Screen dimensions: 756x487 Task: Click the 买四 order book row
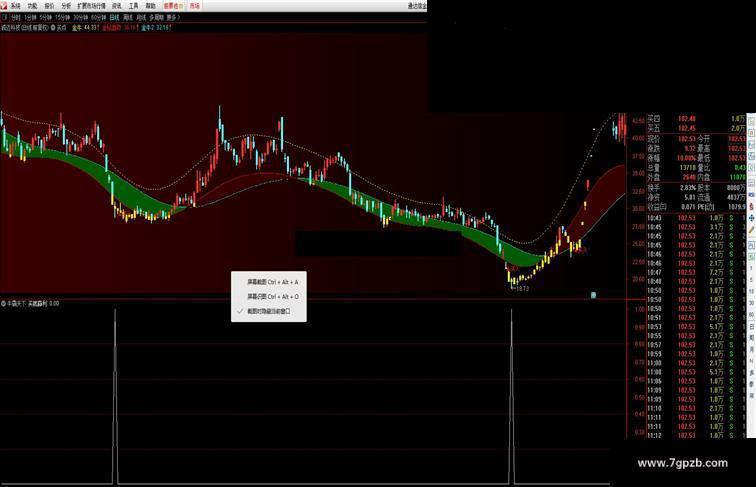coord(696,119)
